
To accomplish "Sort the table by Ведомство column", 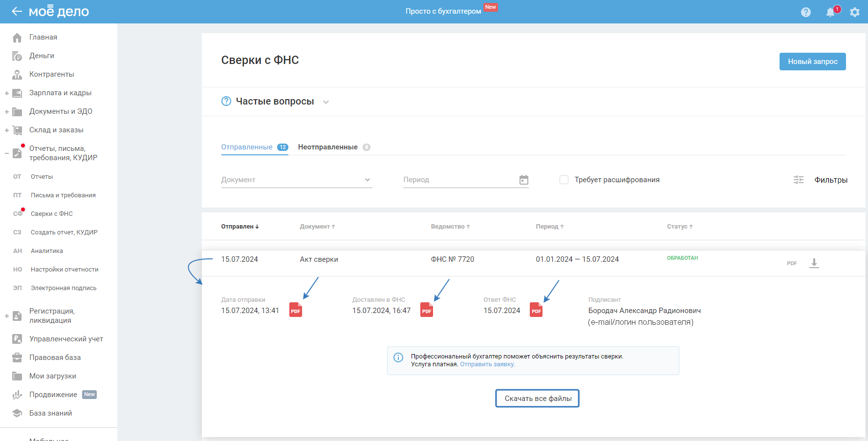I will [451, 227].
